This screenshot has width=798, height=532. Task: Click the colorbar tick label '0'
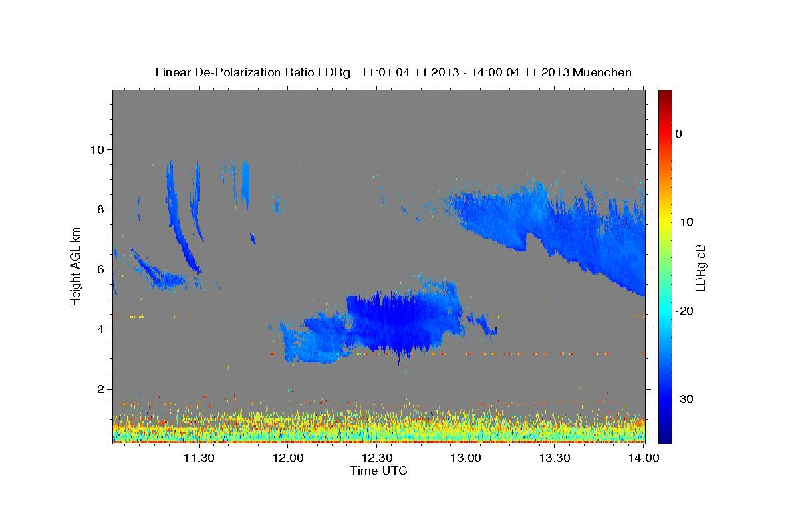[x=678, y=134]
